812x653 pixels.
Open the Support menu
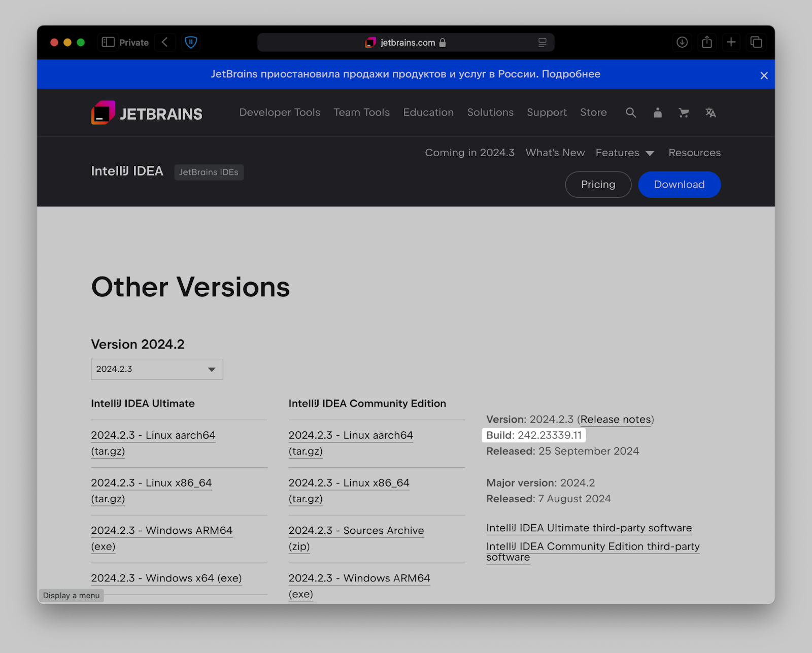coord(547,112)
